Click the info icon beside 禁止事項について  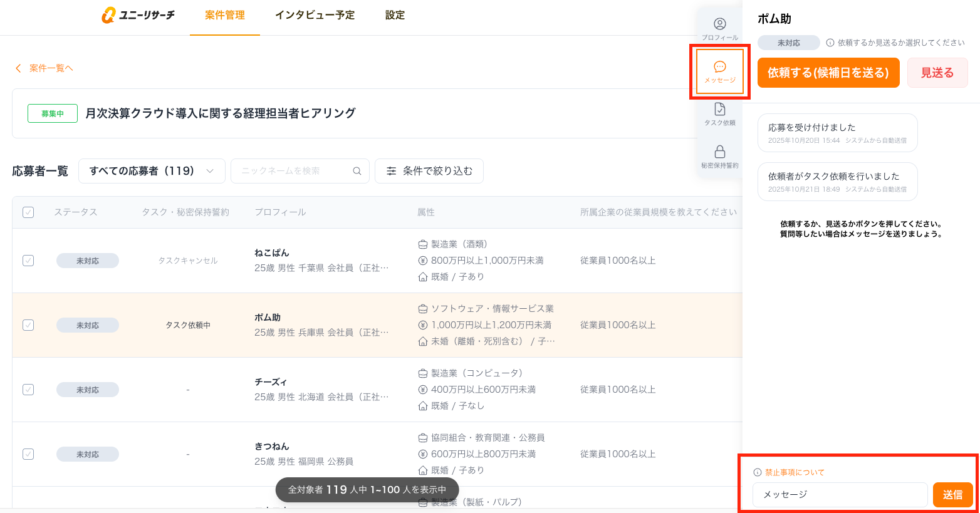(x=758, y=472)
